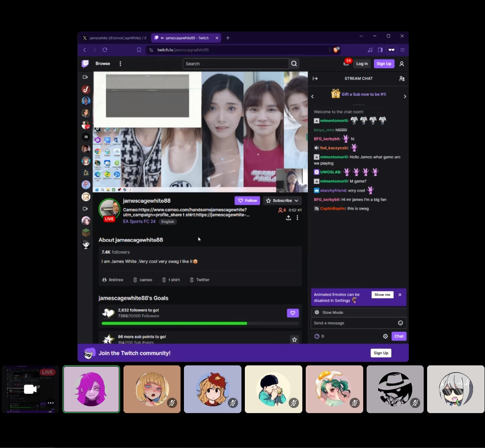Select pink-haired participant tile in call

coord(91,389)
